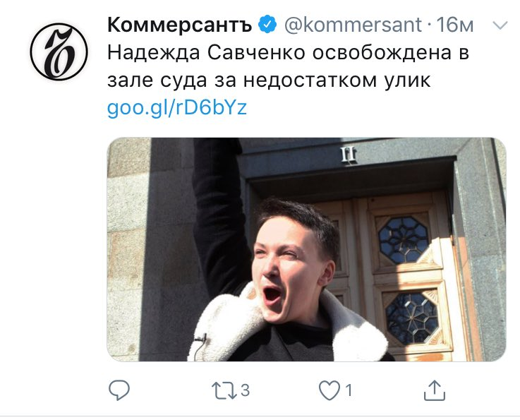520x420 pixels.
Task: Click the retweet count 3
Action: 245,390
